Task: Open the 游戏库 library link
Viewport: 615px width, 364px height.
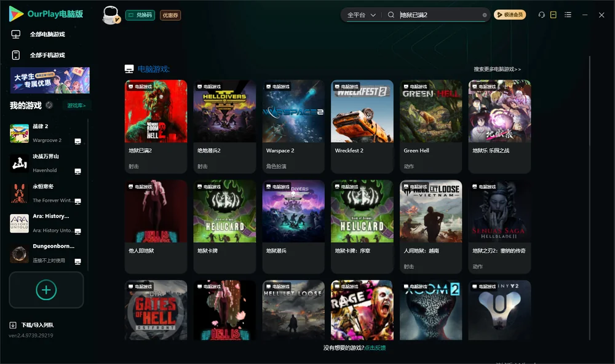Action: (76, 106)
